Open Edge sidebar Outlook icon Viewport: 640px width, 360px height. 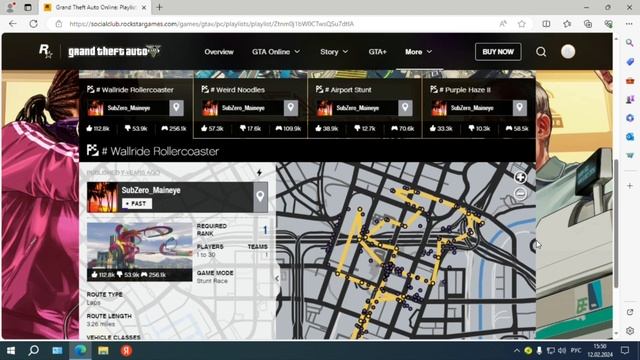tap(630, 136)
